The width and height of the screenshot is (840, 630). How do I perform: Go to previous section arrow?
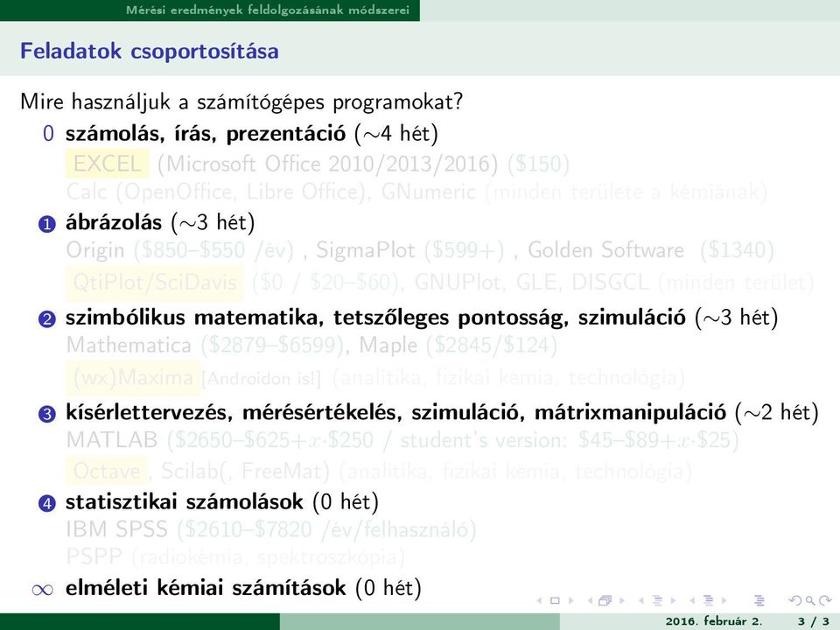(x=692, y=600)
